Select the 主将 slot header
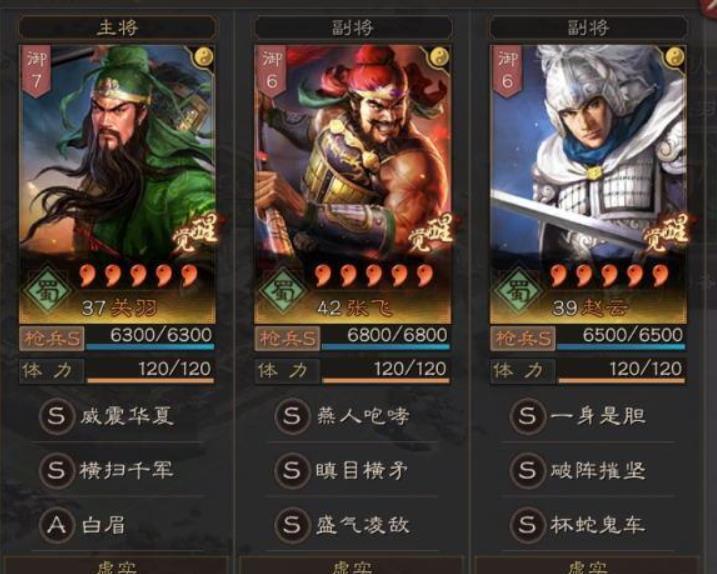The height and width of the screenshot is (574, 717). click(117, 27)
